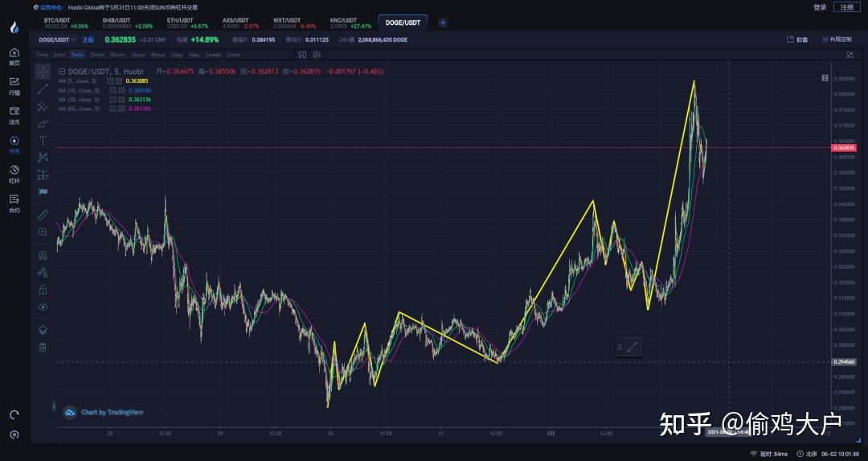The width and height of the screenshot is (868, 461).
Task: Delete all drawings with the trash icon
Action: pos(43,348)
